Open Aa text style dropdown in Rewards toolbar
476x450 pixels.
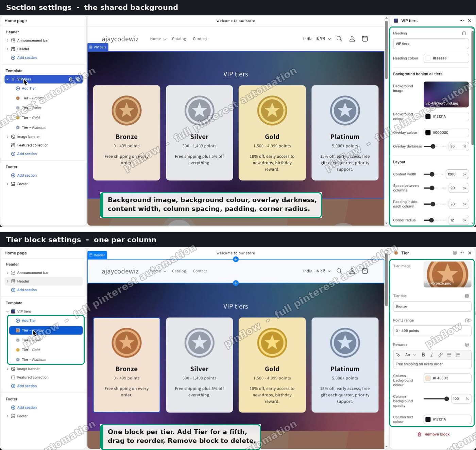[410, 355]
